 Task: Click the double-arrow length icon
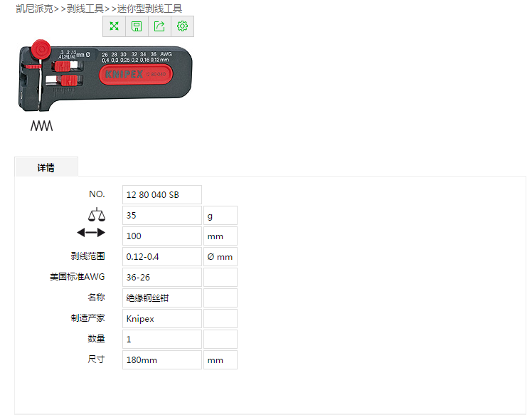pyautogui.click(x=91, y=233)
